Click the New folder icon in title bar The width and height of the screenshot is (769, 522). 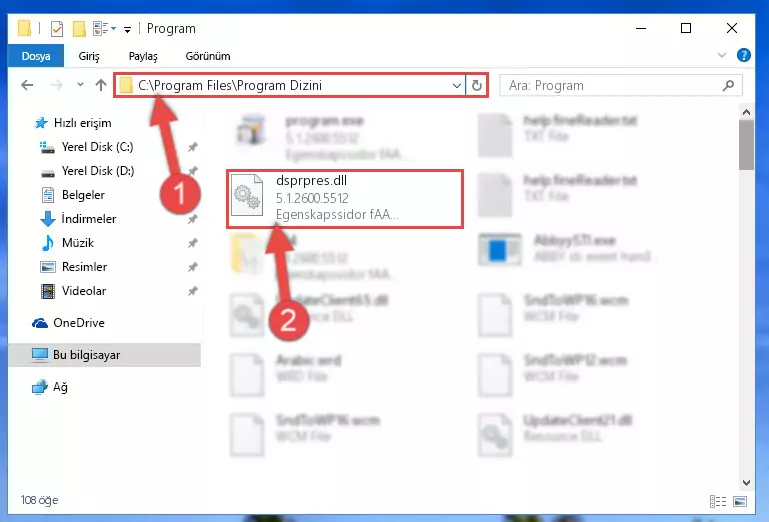pos(79,29)
